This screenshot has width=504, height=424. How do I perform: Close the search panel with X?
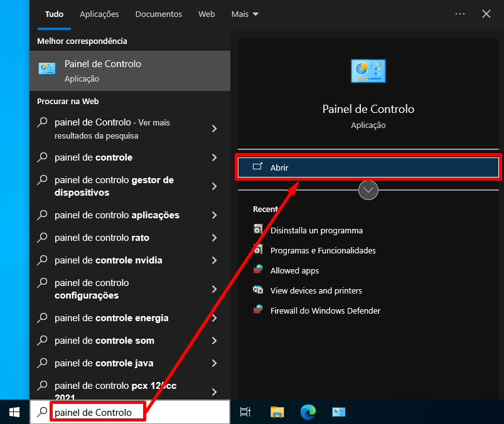pyautogui.click(x=486, y=14)
